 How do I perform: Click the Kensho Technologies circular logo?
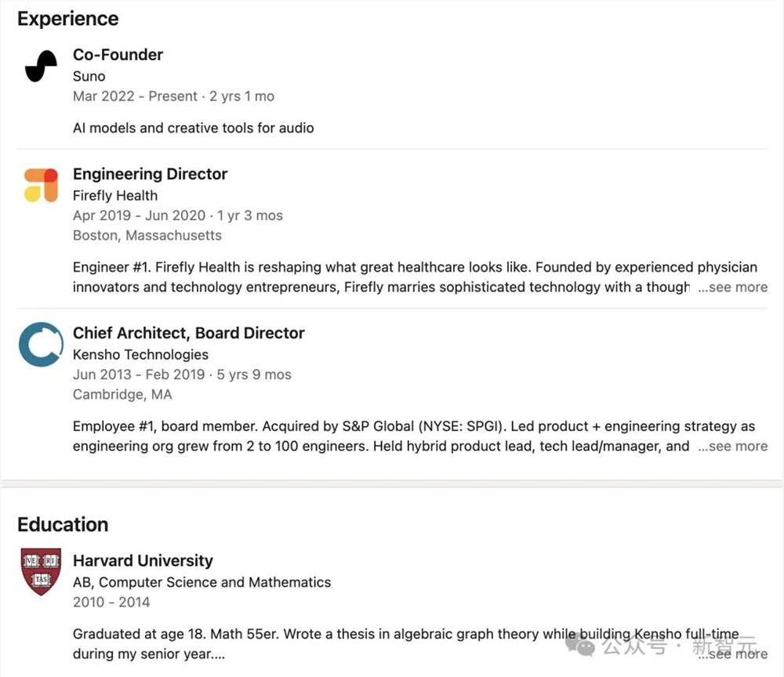(41, 344)
